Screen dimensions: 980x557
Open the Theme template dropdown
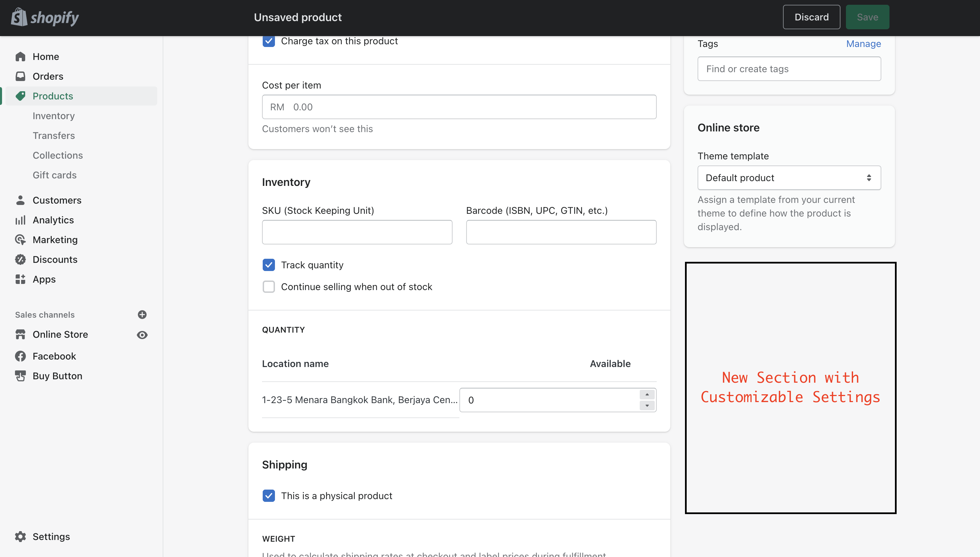pos(789,177)
